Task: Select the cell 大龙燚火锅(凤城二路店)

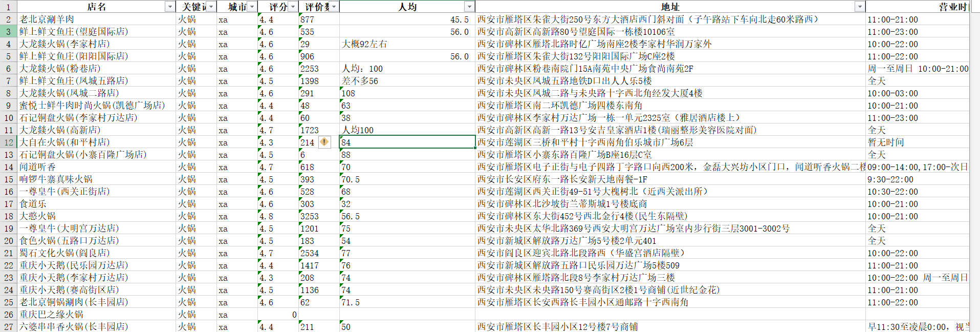Action: pos(97,93)
